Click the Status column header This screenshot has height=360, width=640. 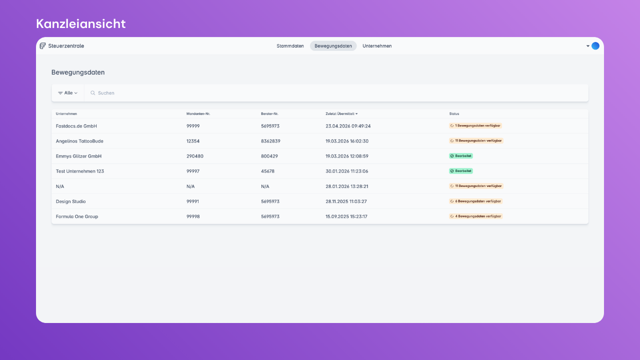[x=454, y=114]
